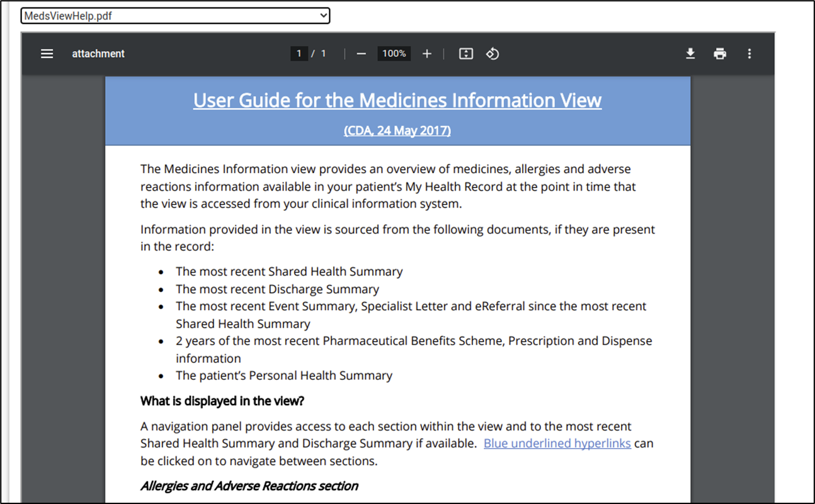Rotate the document counterclockwise
The height and width of the screenshot is (504, 815).
[x=493, y=54]
